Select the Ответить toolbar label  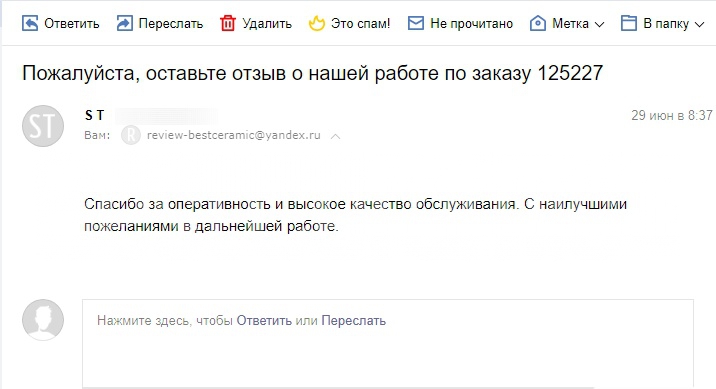click(x=72, y=24)
